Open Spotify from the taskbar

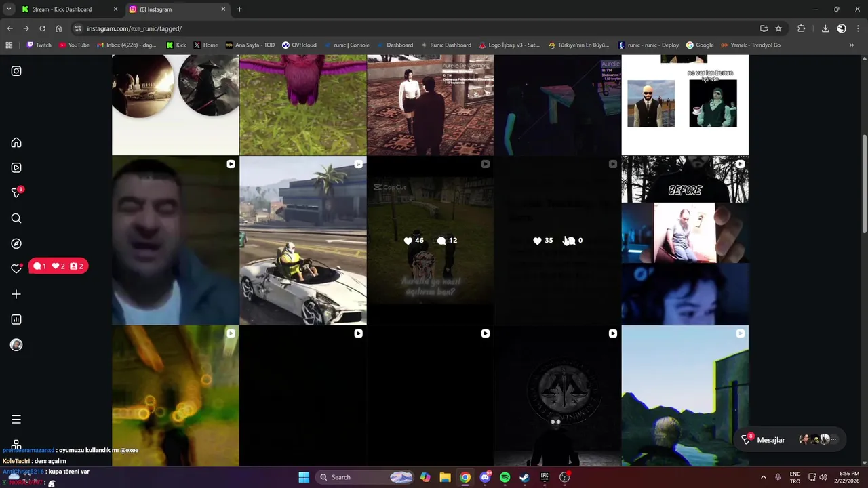point(505,477)
